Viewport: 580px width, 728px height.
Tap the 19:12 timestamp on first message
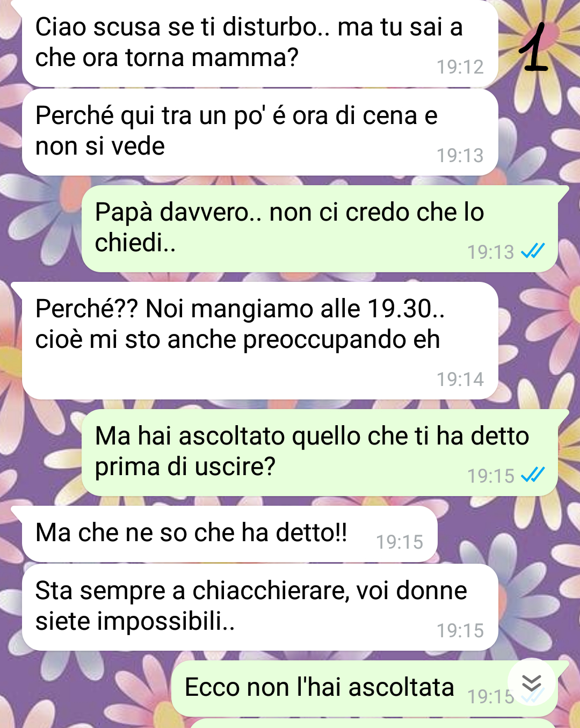click(460, 67)
